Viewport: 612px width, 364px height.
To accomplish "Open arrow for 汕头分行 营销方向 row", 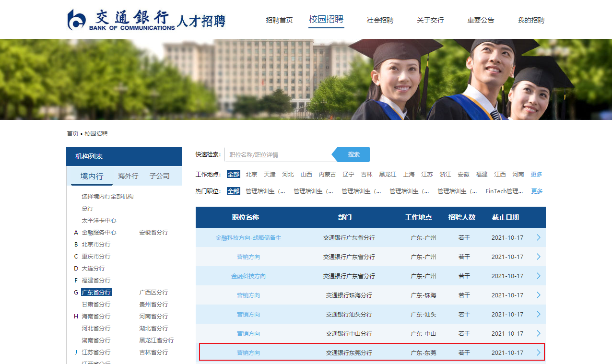I will click(x=539, y=315).
